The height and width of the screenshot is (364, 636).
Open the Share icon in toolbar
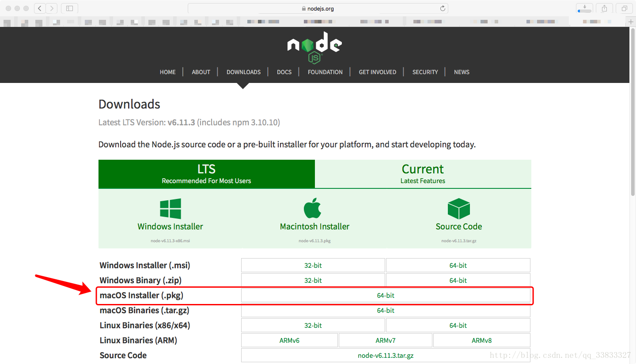(604, 8)
